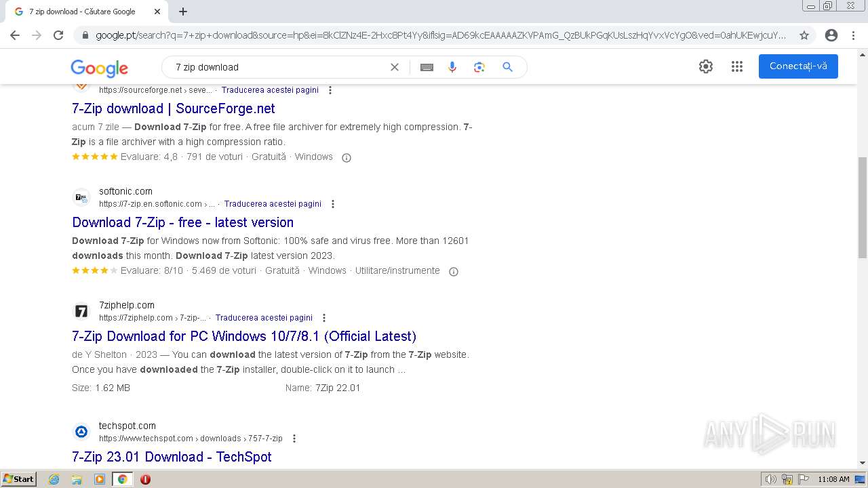Click the techspot.com site favicon
Screen dimensions: 868x488
click(81, 432)
